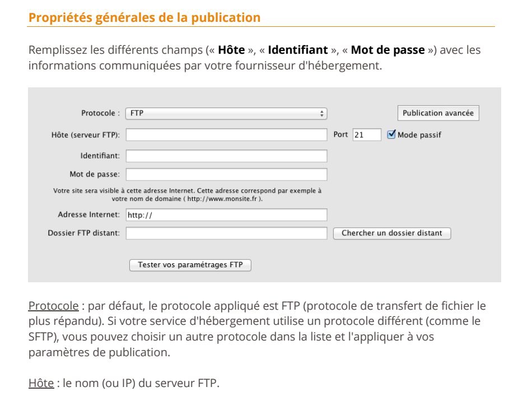This screenshot has width=532, height=401.
Task: Click the bold Identifiant word in intro
Action: 298,50
